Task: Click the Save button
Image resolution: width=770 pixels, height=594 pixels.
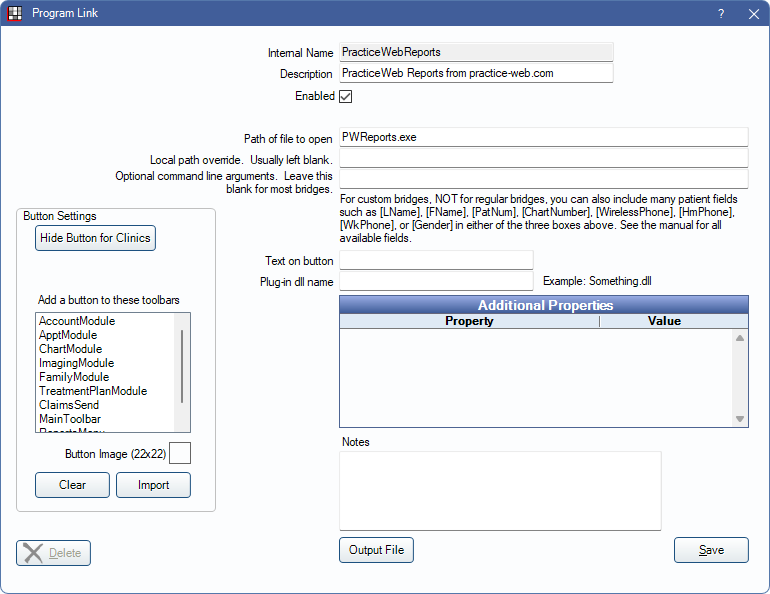Action: pos(711,550)
